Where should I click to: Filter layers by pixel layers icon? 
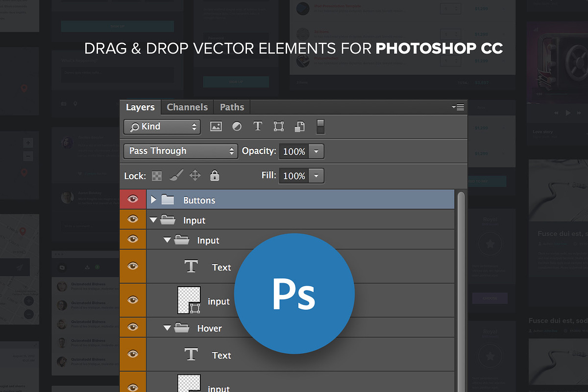[x=216, y=126]
